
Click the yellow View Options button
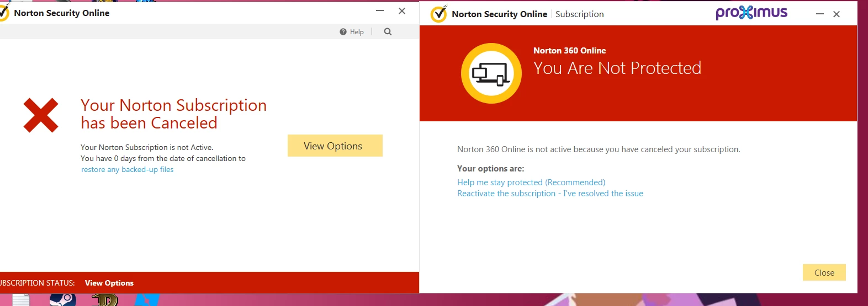[335, 146]
